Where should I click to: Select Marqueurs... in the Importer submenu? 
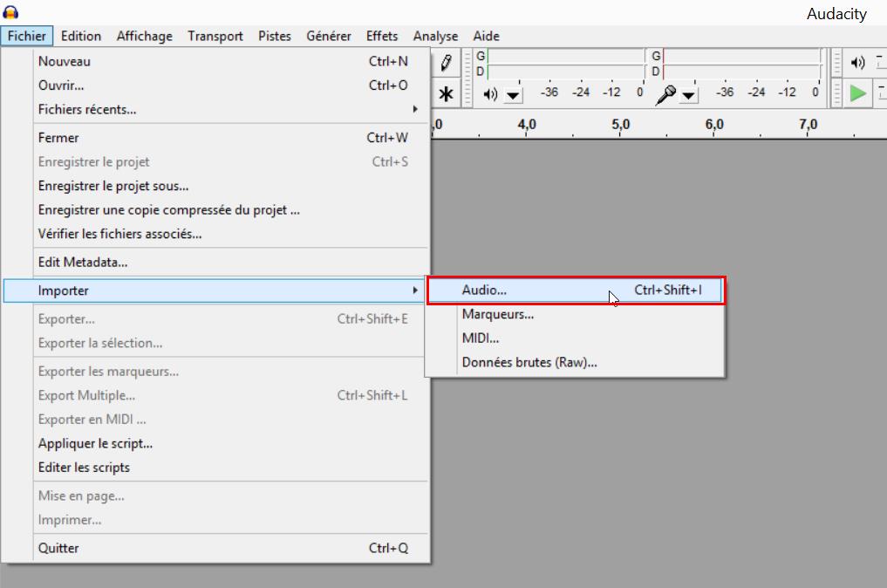tap(575, 314)
